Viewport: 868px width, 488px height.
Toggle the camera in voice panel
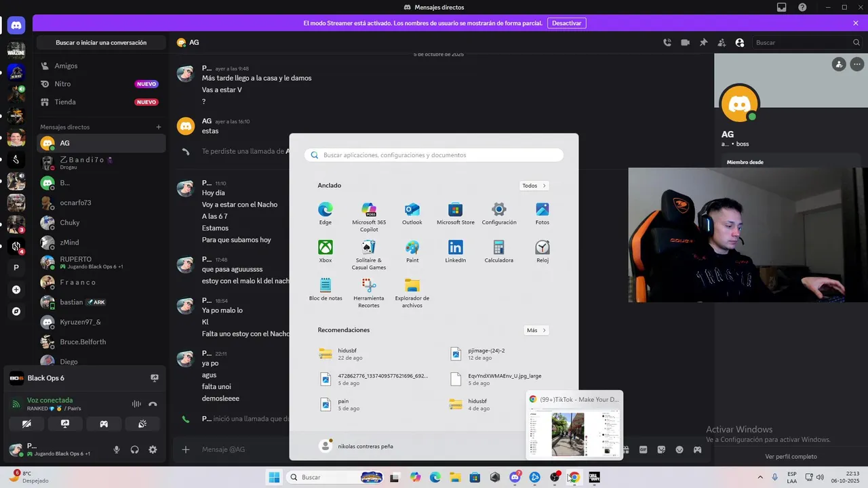(x=26, y=424)
